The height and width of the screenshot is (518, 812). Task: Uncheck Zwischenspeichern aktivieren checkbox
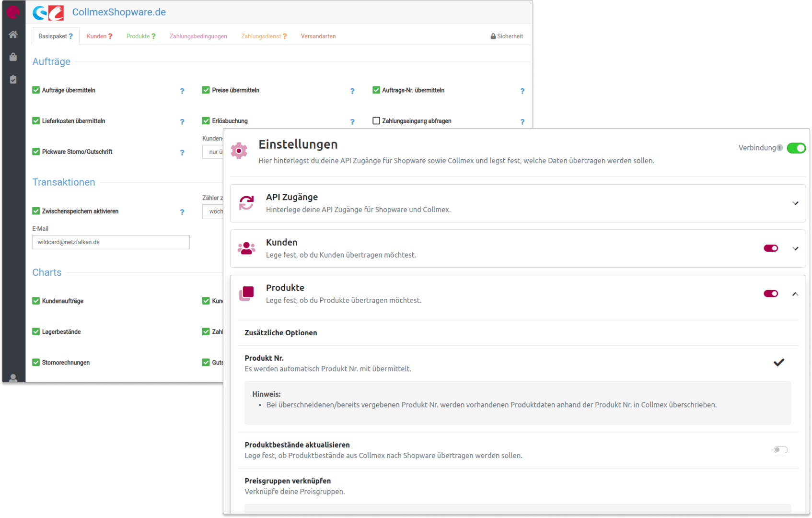(x=36, y=211)
